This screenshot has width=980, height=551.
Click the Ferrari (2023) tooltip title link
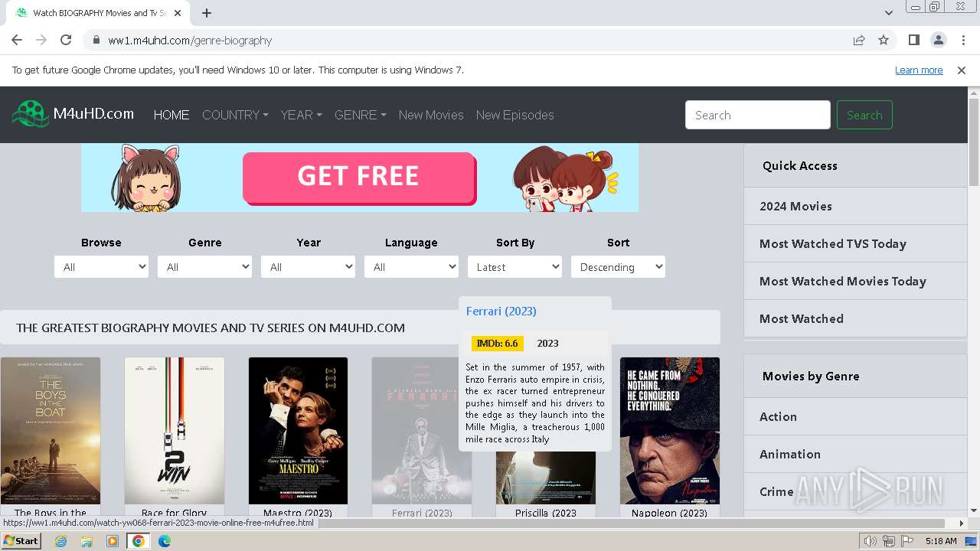click(501, 311)
